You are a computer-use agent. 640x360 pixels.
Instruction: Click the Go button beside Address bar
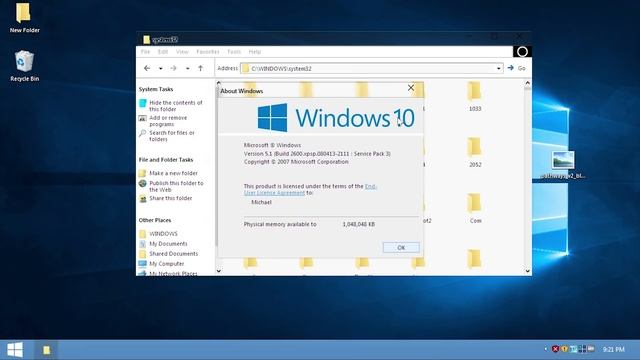click(516, 68)
